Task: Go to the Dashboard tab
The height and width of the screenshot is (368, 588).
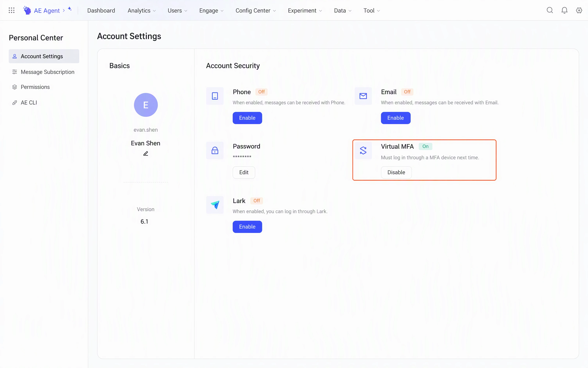Action: (x=101, y=10)
